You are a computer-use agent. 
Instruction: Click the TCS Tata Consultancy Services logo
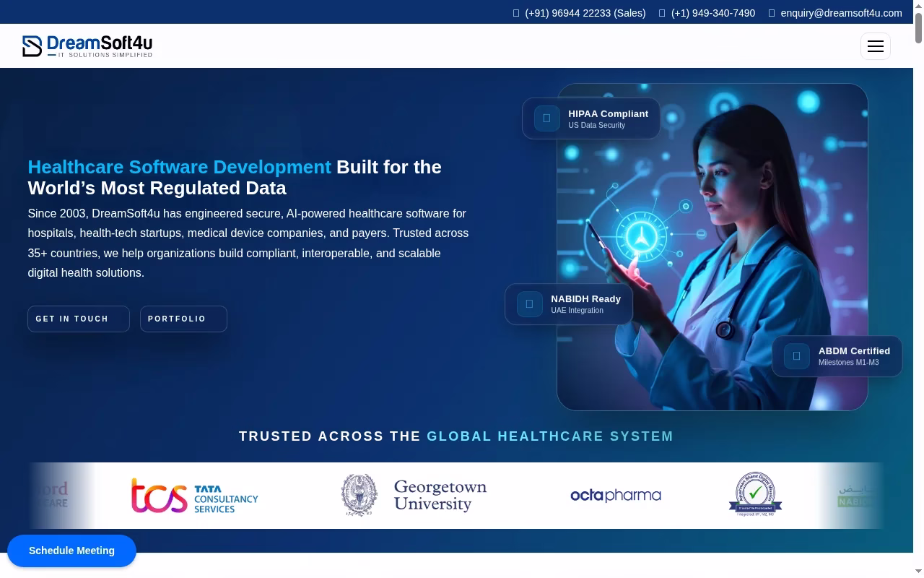point(195,496)
